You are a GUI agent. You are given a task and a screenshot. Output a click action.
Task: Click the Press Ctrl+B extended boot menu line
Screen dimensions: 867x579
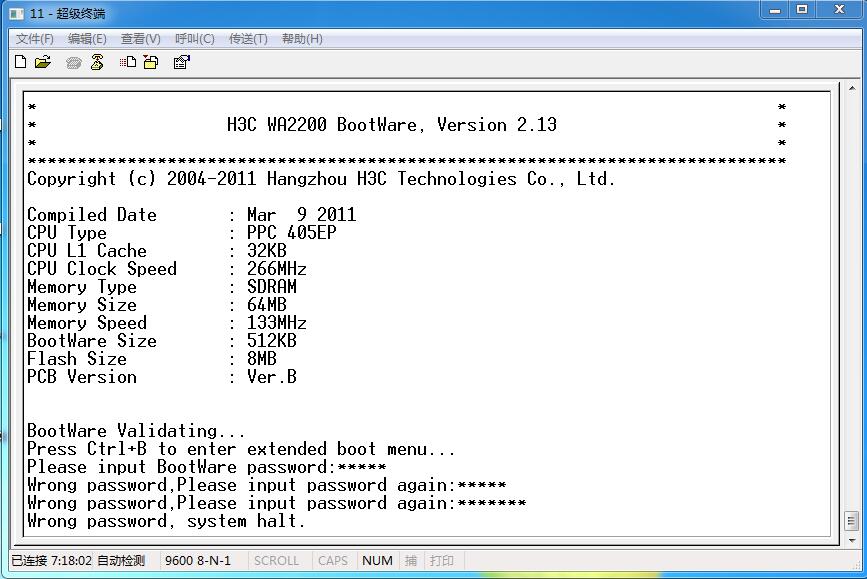[x=241, y=448]
